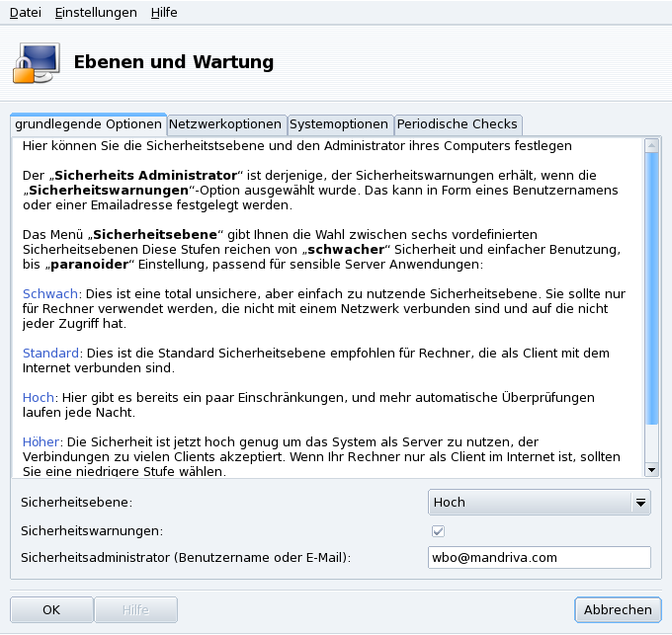Click the Abbrechen button
This screenshot has width=672, height=635.
click(x=618, y=610)
